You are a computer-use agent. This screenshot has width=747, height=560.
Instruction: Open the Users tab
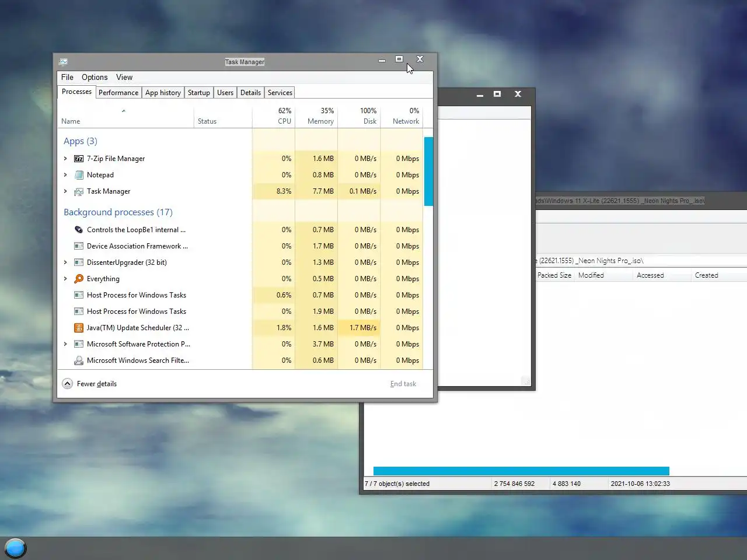(x=225, y=93)
